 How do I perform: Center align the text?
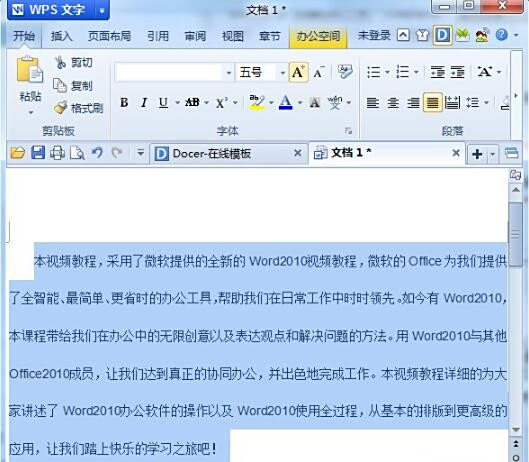(x=393, y=103)
